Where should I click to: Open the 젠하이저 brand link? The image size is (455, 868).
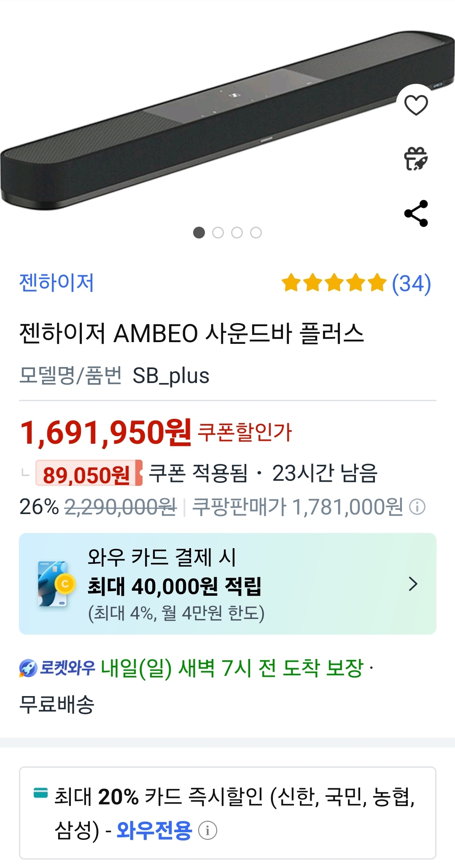[57, 282]
